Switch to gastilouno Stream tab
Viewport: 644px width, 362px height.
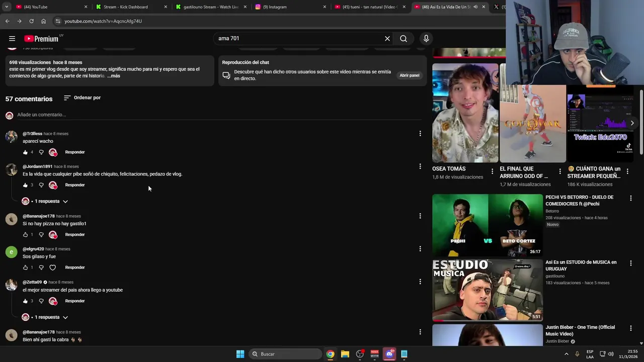pos(210,7)
